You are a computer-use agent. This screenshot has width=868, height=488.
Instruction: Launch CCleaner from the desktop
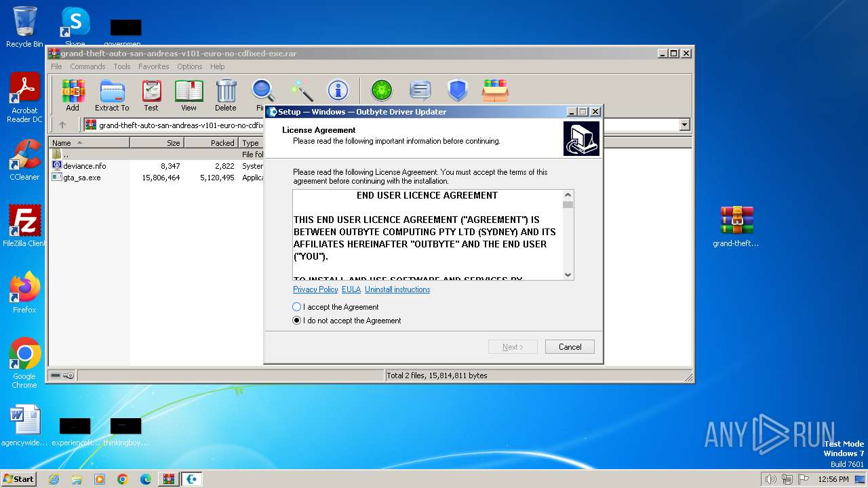(x=24, y=160)
